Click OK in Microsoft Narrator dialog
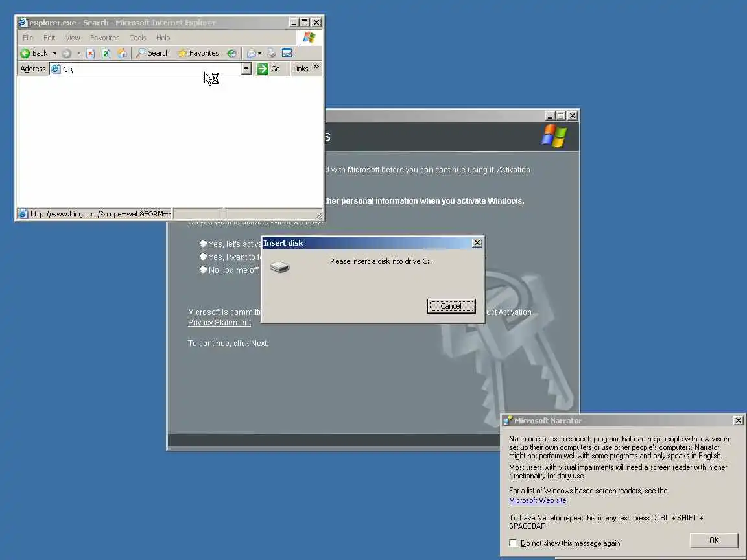This screenshot has width=747, height=560. (x=714, y=541)
